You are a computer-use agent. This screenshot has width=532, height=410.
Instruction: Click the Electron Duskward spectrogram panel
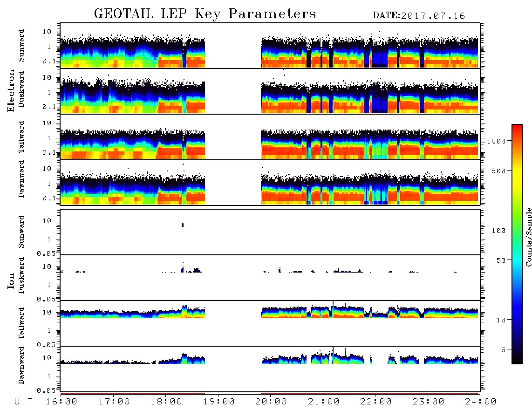(x=270, y=91)
